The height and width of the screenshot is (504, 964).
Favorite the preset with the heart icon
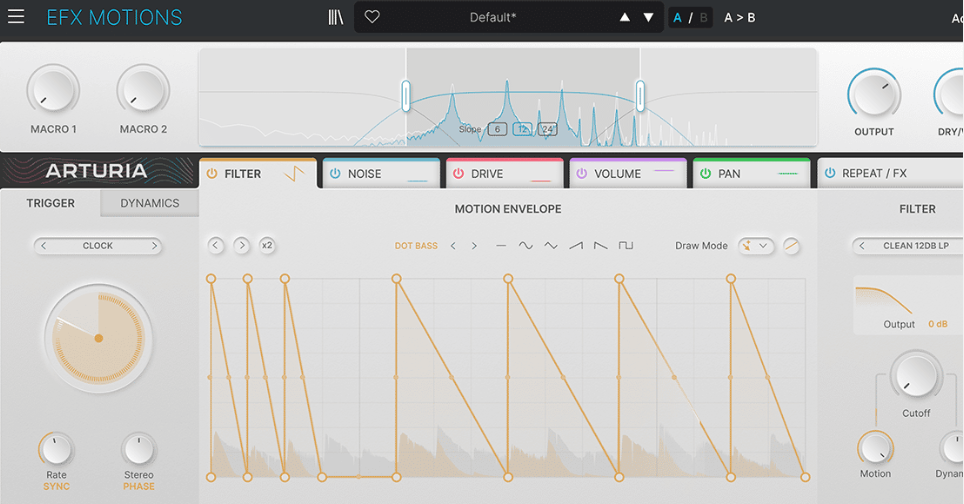click(x=372, y=17)
